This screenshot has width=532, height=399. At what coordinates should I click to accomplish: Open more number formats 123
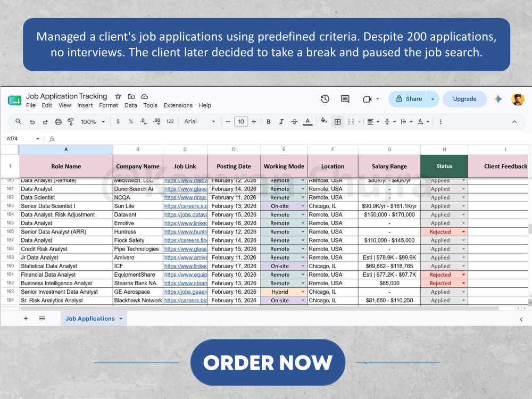click(x=170, y=121)
